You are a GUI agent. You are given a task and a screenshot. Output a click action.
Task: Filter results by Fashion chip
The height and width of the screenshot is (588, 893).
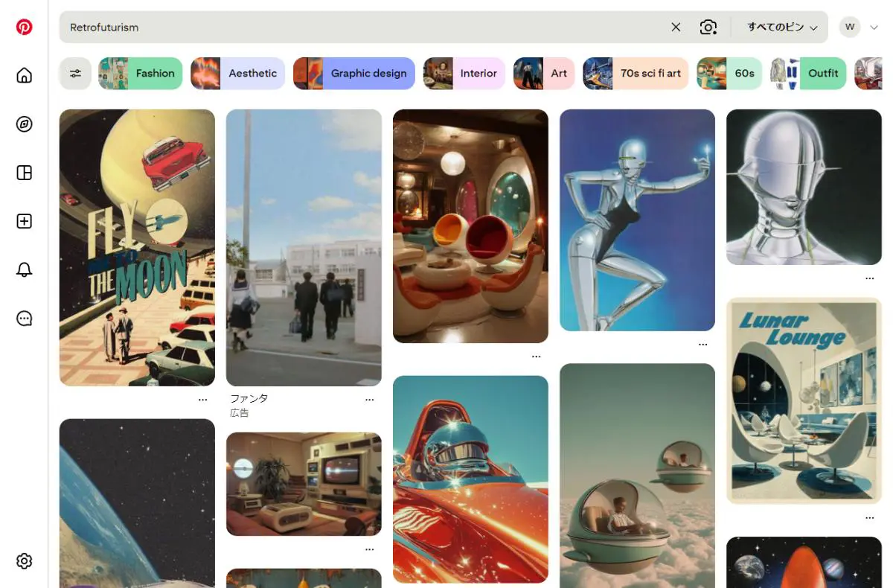tap(141, 73)
